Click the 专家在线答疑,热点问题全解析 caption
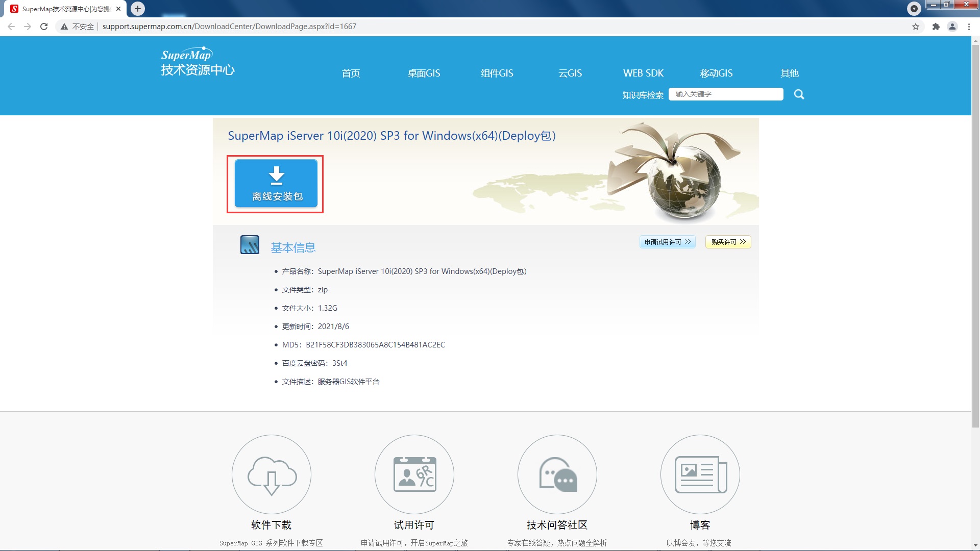The height and width of the screenshot is (551, 980). pos(557,543)
